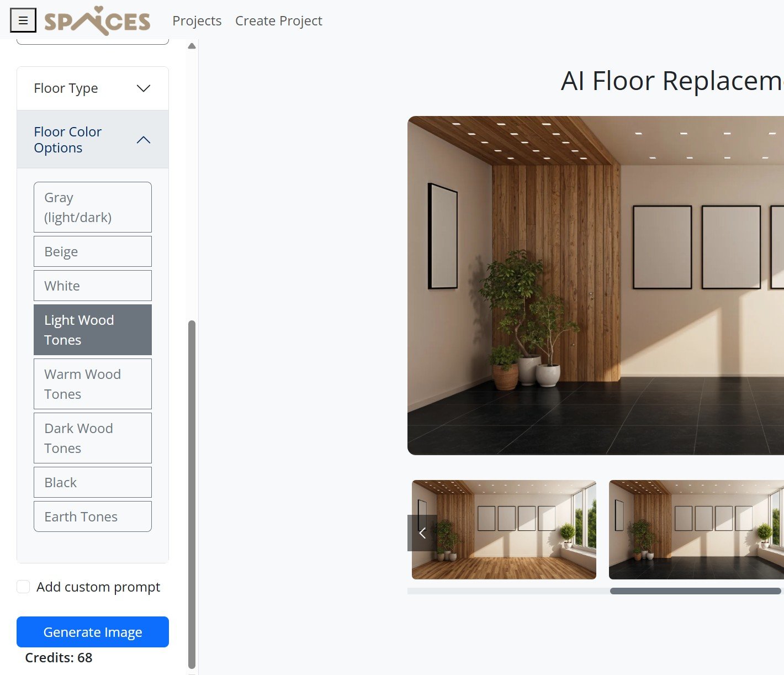784x675 pixels.
Task: Expand the Floor Type section
Action: click(93, 88)
